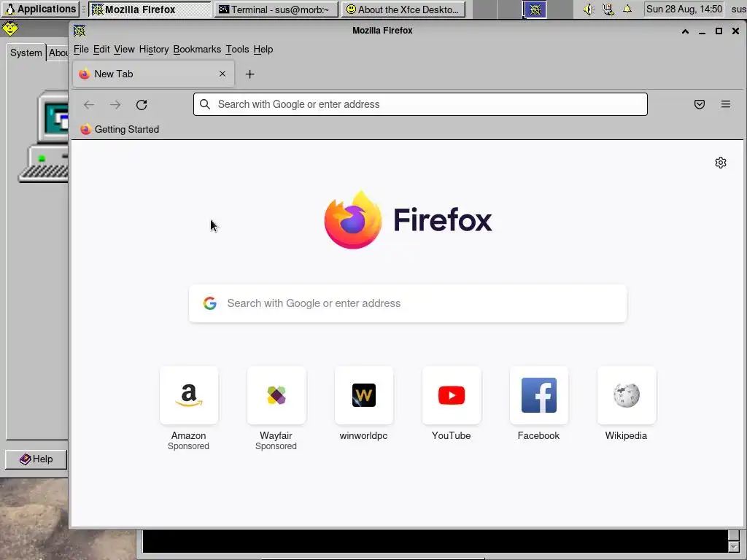Reload the page with the refresh icon
Screen dimensions: 747x560
coord(142,105)
